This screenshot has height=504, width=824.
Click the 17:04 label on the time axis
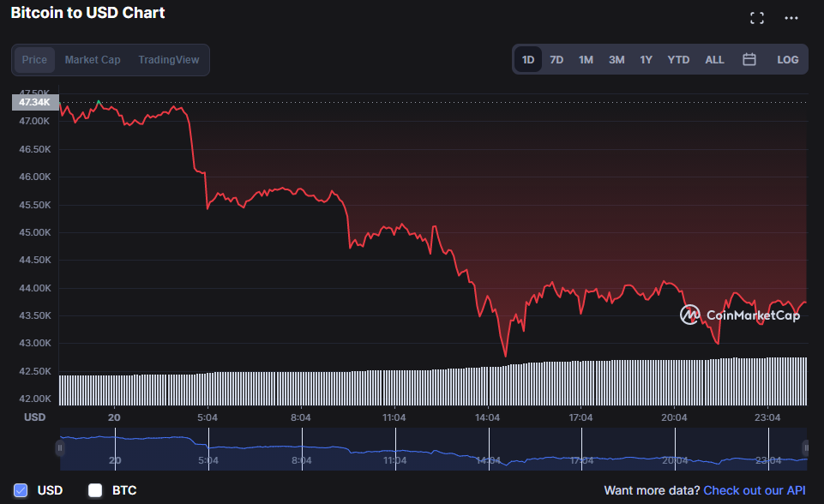(580, 417)
